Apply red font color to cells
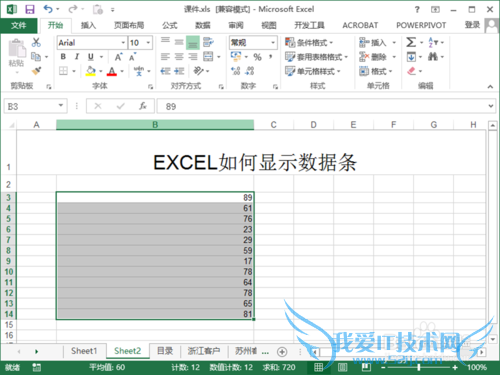The image size is (500, 375). pos(112,71)
